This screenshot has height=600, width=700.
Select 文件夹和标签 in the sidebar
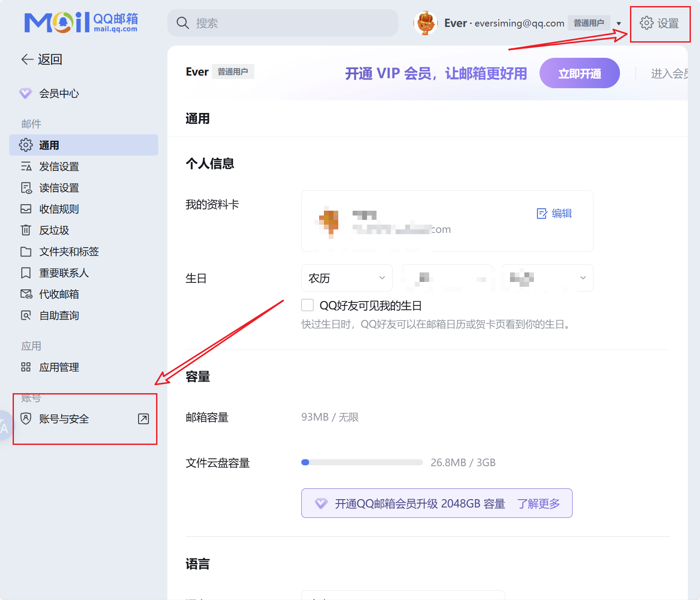click(69, 252)
